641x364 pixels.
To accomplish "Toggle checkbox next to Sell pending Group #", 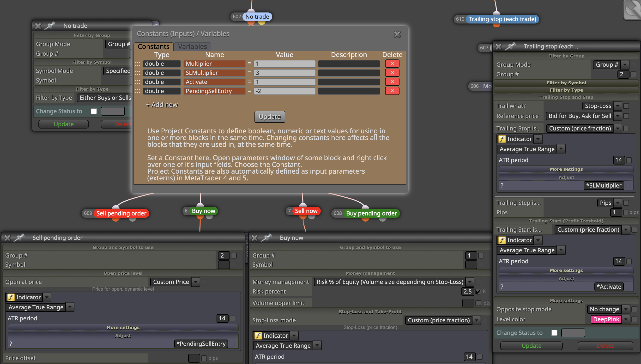I will point(234,256).
